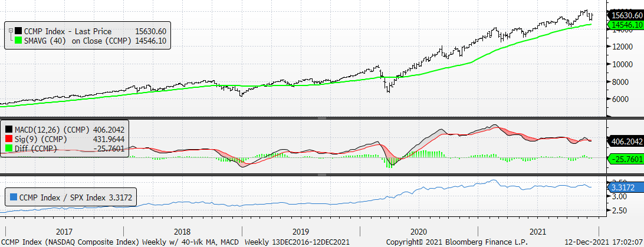Collapse the price legend tree expander box

[x=11, y=31]
